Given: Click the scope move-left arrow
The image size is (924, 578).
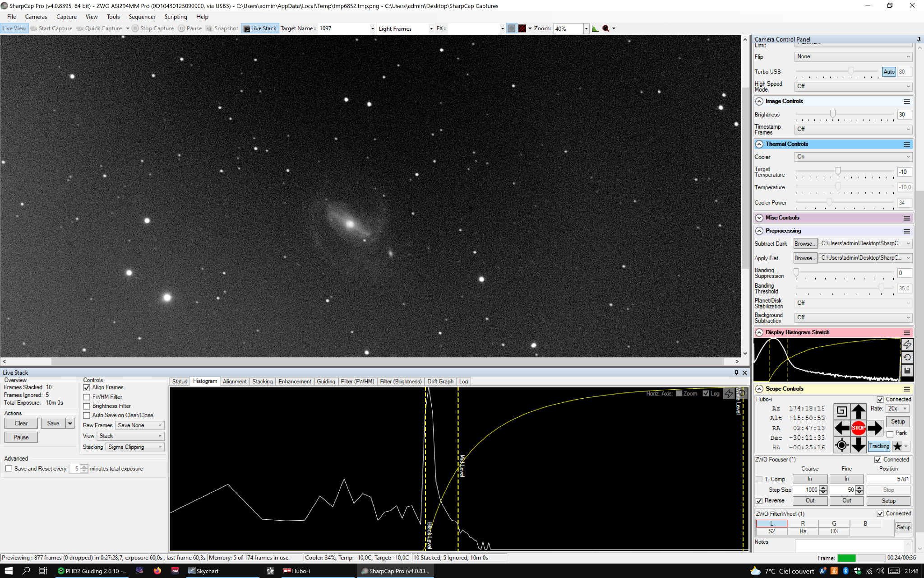Looking at the screenshot, I should pos(842,428).
